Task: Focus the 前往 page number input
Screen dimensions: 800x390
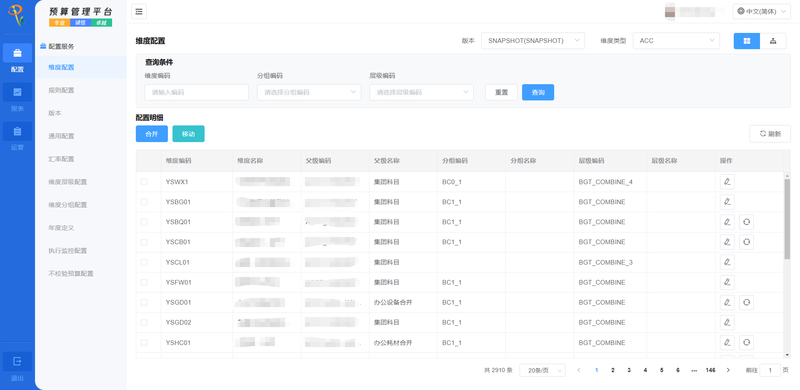Action: 770,371
